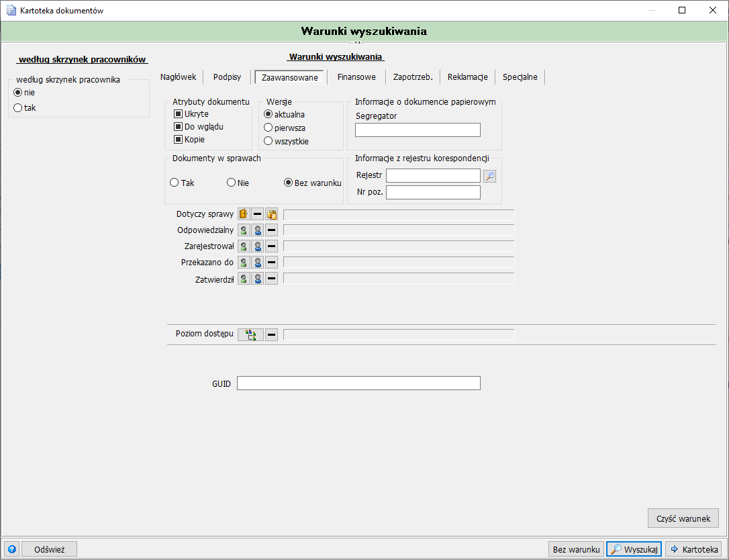Image resolution: width=729 pixels, height=560 pixels.
Task: Click the bottom Bez warunku button
Action: pyautogui.click(x=576, y=549)
